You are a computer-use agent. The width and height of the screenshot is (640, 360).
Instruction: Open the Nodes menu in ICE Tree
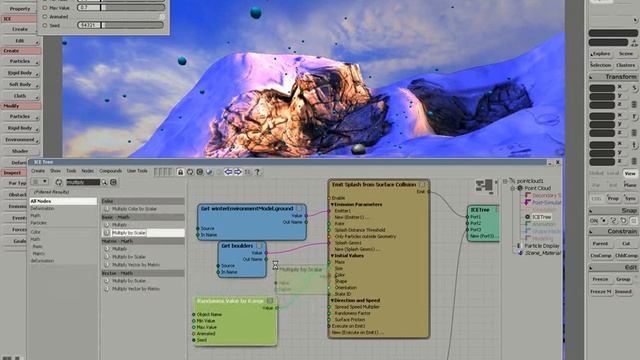point(87,171)
